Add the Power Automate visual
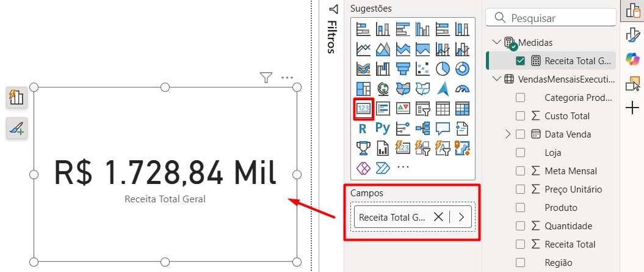644x272 pixels. tap(383, 168)
